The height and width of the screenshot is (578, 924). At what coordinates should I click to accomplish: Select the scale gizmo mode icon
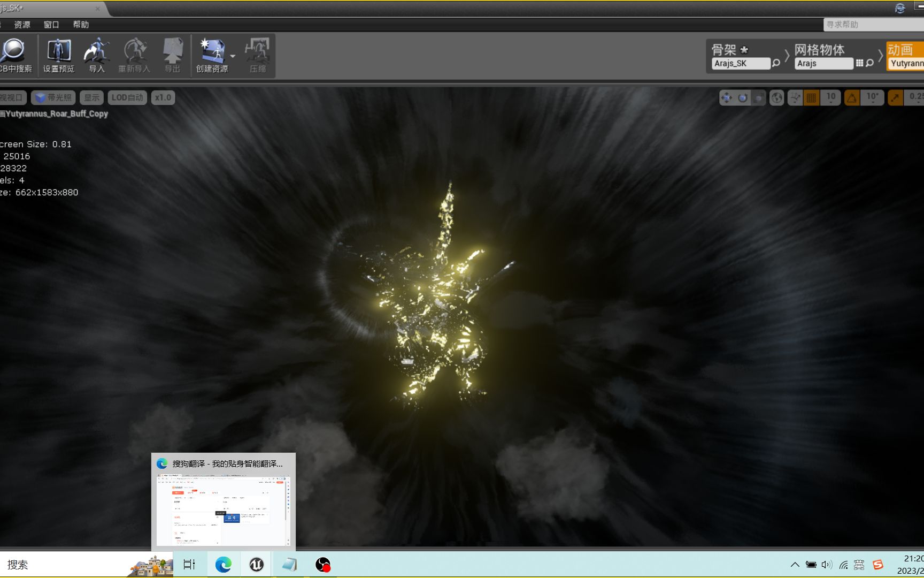[x=758, y=97]
